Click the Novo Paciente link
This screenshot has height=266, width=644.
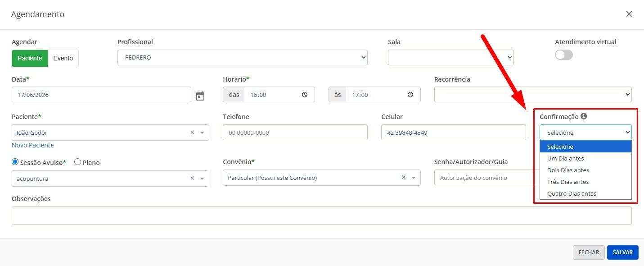(x=33, y=145)
